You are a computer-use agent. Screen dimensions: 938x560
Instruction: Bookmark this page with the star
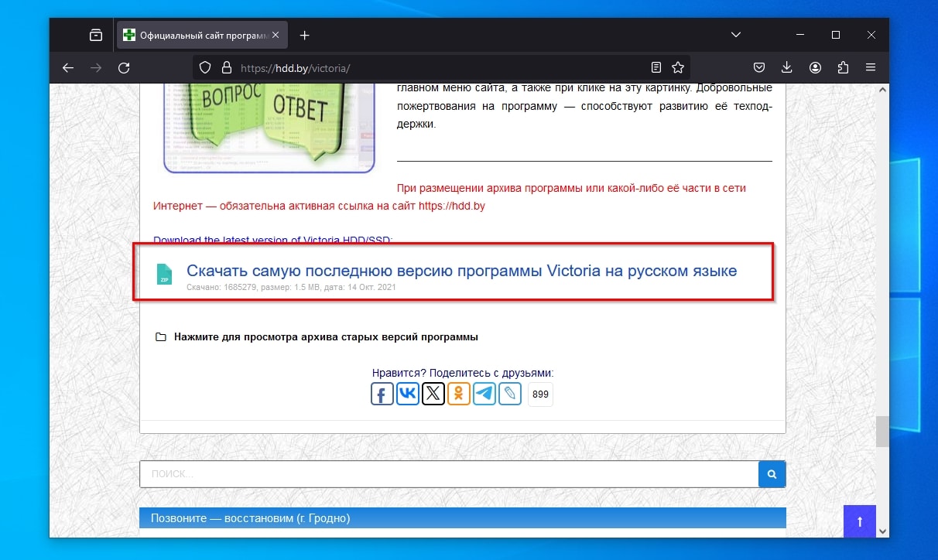click(678, 68)
